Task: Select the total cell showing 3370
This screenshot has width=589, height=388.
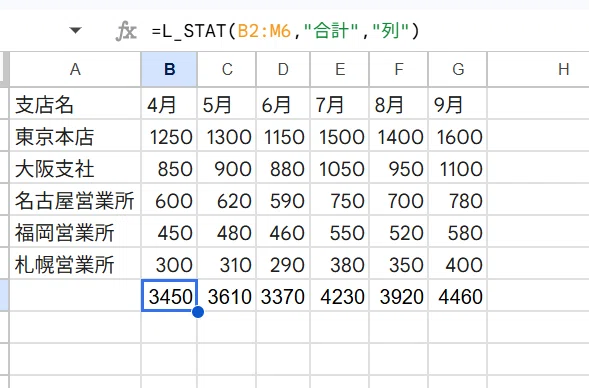Action: point(283,296)
